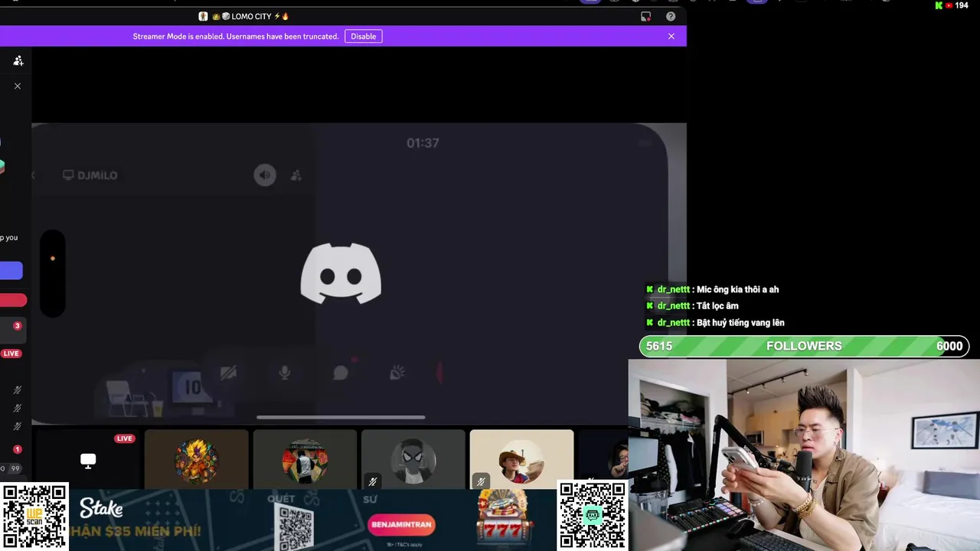This screenshot has width=980, height=551.
Task: Click the large Discord logo in stream
Action: (x=341, y=273)
